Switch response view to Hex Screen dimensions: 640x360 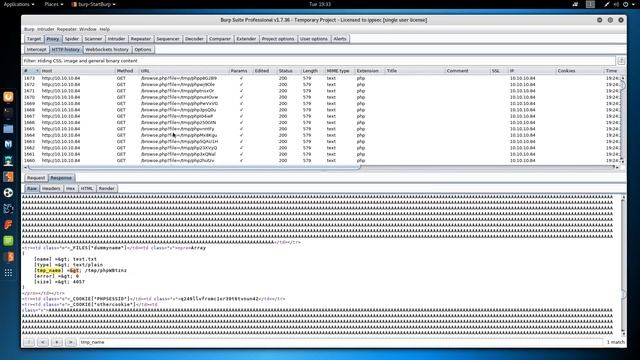click(x=70, y=189)
